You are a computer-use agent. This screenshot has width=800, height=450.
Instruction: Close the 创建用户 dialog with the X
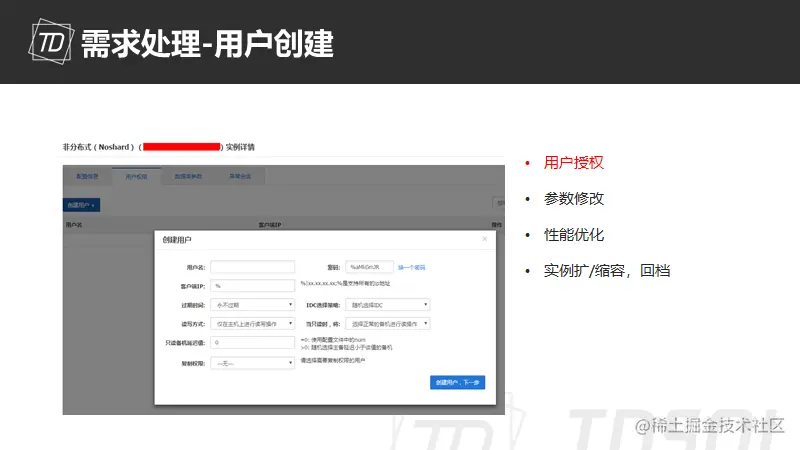[484, 239]
